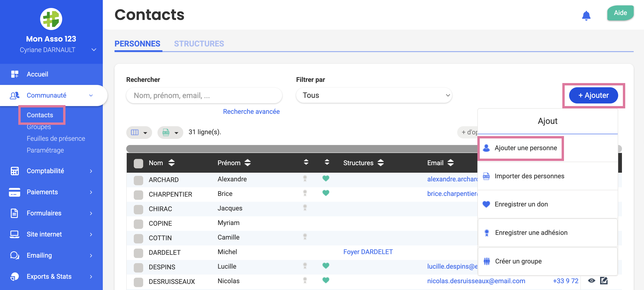Sort by Nom column arrows
This screenshot has height=290, width=644.
pyautogui.click(x=172, y=163)
